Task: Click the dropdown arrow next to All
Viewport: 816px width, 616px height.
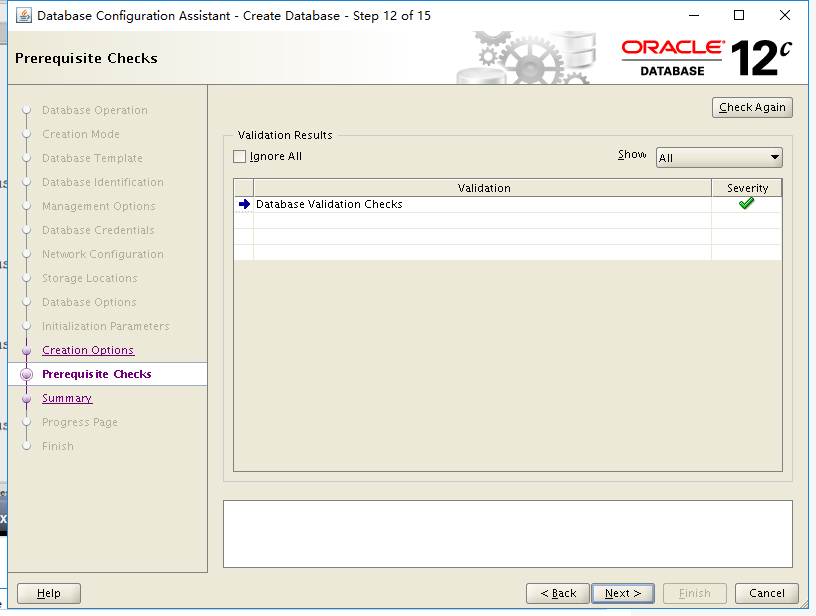Action: (x=775, y=158)
